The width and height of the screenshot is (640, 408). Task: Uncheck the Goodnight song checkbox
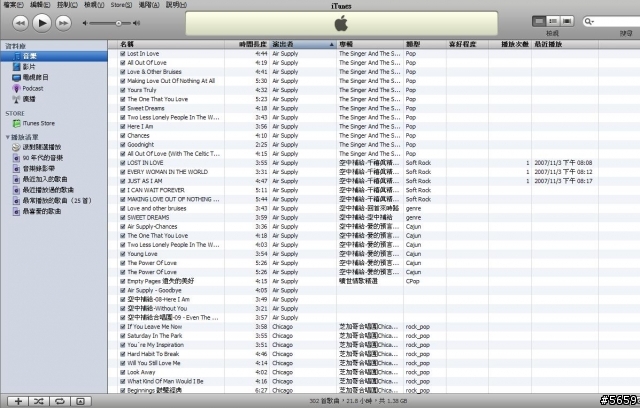122,145
